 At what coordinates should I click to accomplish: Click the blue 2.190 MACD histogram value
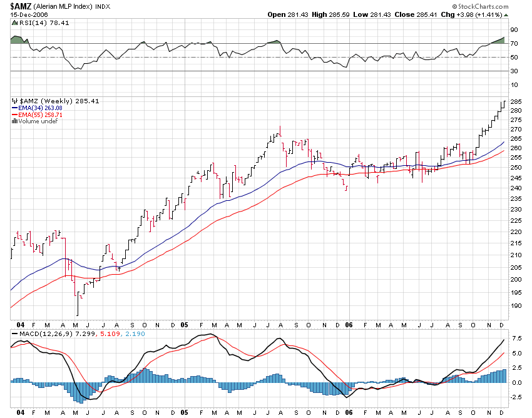coord(135,334)
